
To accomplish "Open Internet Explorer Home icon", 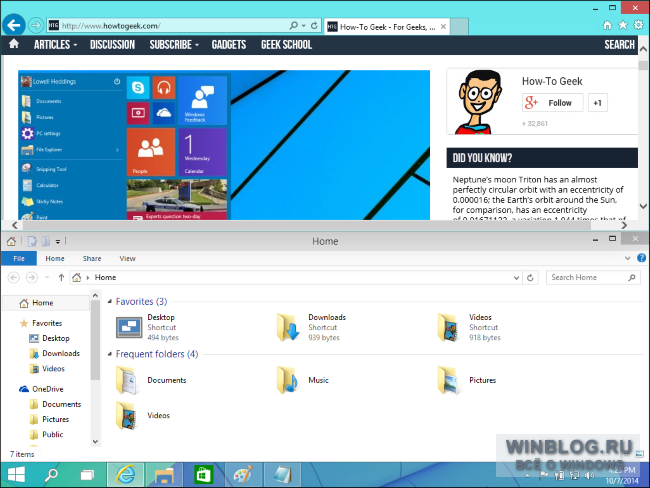I will 607,25.
